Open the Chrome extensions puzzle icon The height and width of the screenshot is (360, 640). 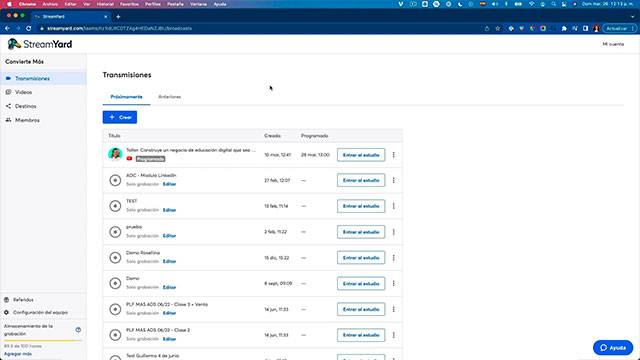(x=564, y=29)
